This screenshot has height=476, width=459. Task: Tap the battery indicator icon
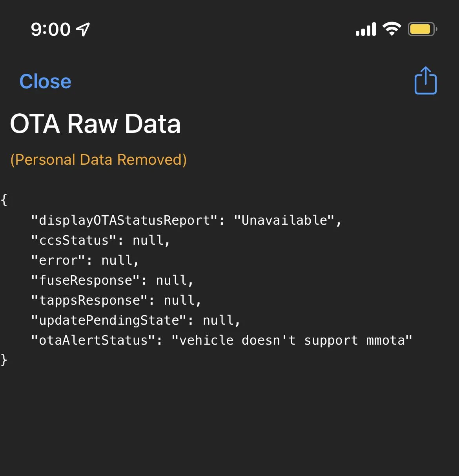[x=423, y=29]
